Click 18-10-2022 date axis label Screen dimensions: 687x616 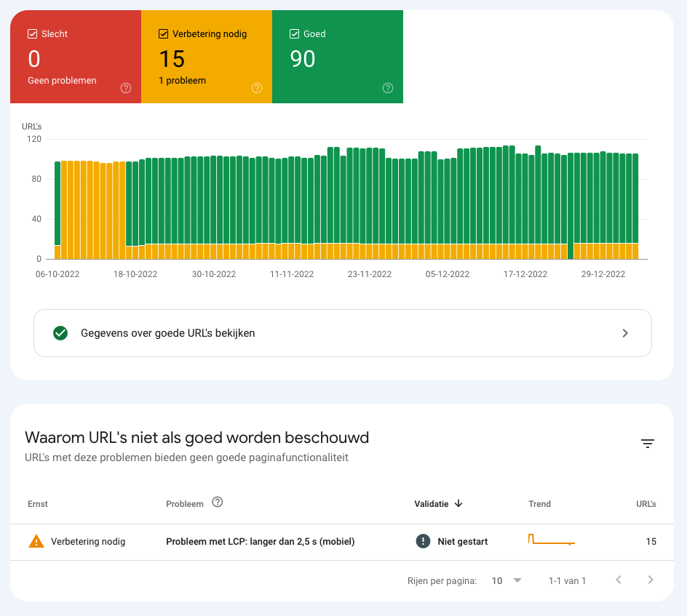[x=135, y=274]
